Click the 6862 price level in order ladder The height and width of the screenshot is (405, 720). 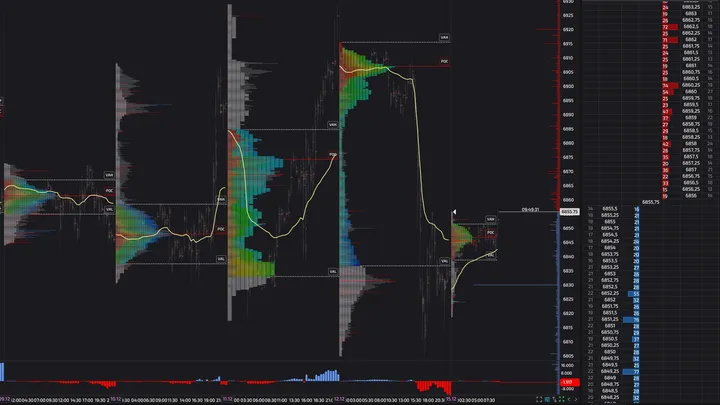pos(690,39)
